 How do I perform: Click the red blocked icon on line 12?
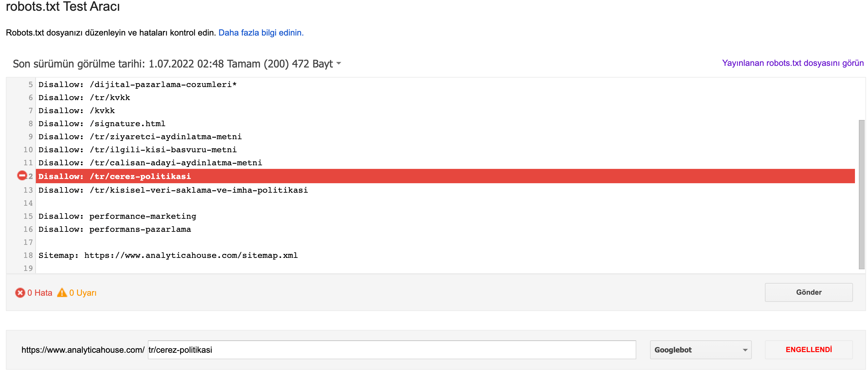(22, 175)
